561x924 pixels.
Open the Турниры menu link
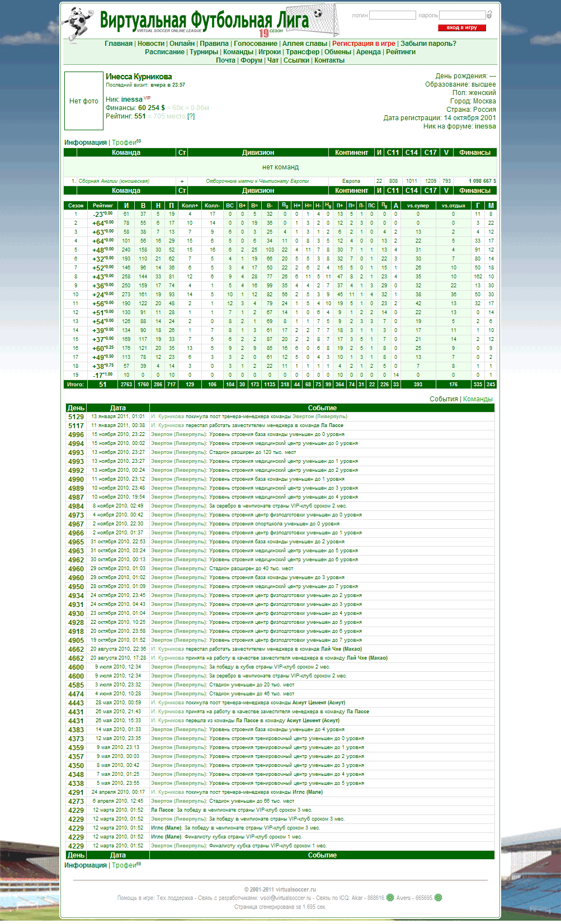tap(204, 52)
